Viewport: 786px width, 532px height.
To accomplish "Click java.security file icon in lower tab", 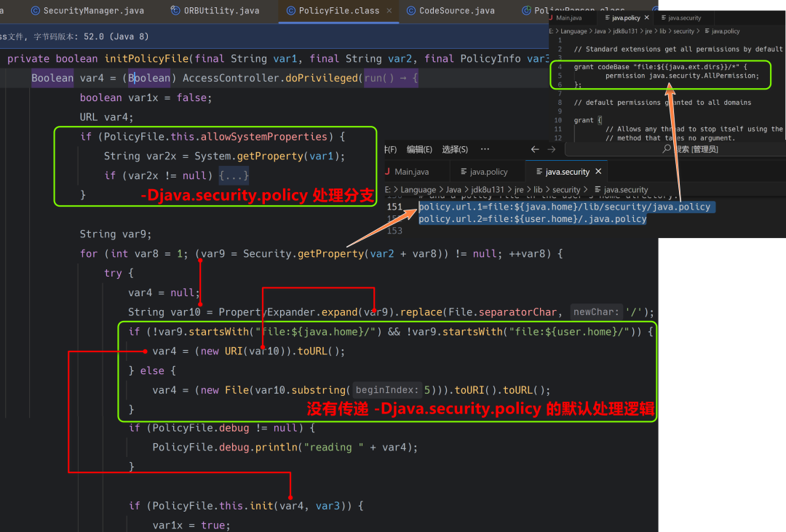I will 539,172.
